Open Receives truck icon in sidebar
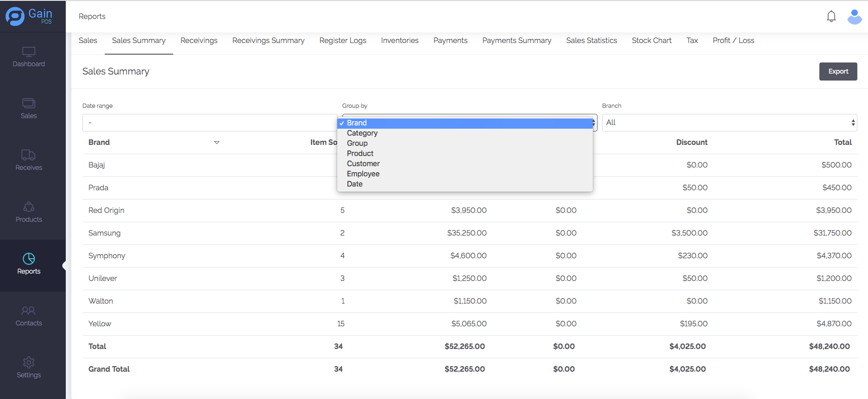Screen dimensions: 868x399 (x=29, y=155)
